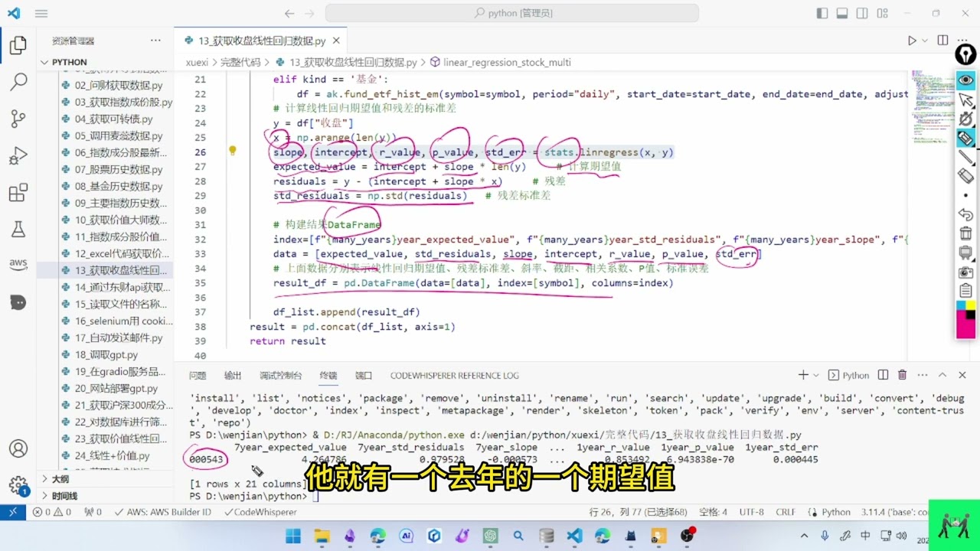Kill the terminal with trash icon
980x551 pixels.
pos(902,375)
